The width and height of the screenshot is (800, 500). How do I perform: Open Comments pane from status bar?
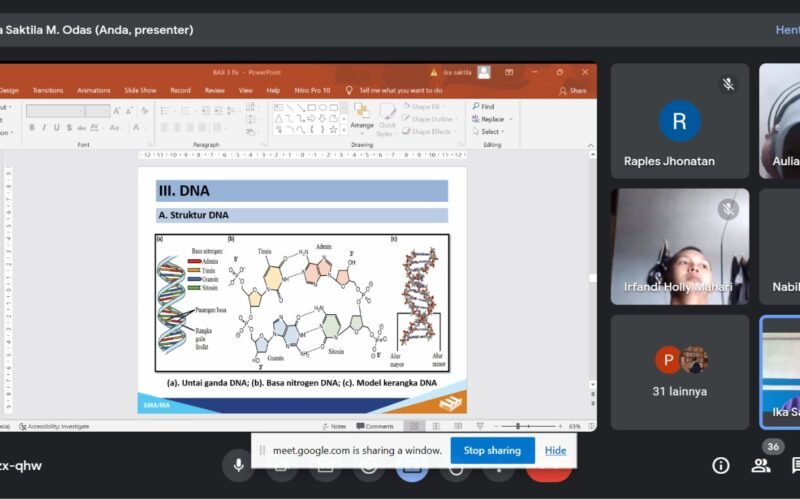[375, 426]
